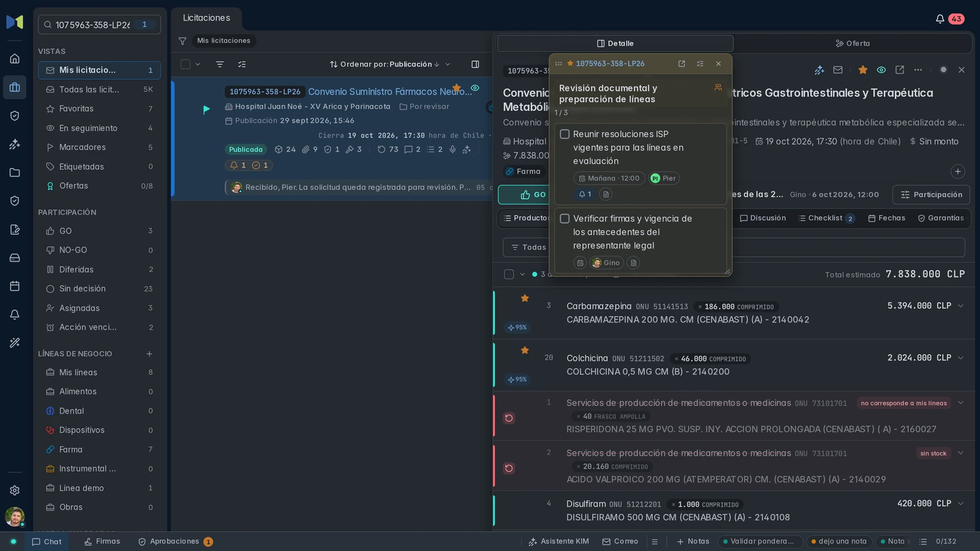Toggle the favorite star in detail header
Viewport: 980px width, 551px height.
(863, 70)
